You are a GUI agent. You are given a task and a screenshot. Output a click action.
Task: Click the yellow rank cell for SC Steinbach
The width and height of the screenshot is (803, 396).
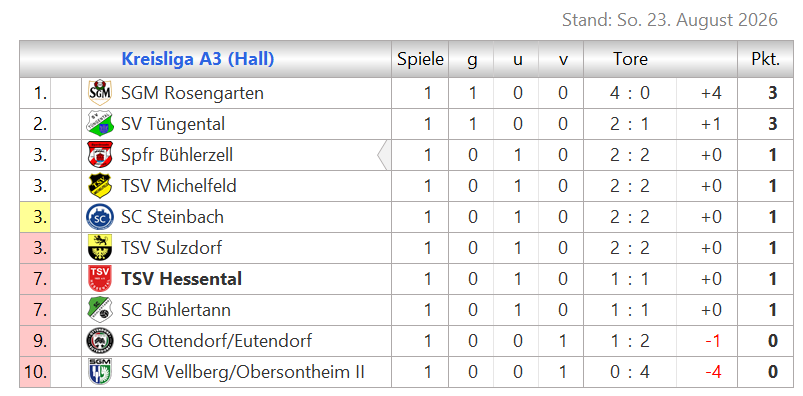coord(35,217)
